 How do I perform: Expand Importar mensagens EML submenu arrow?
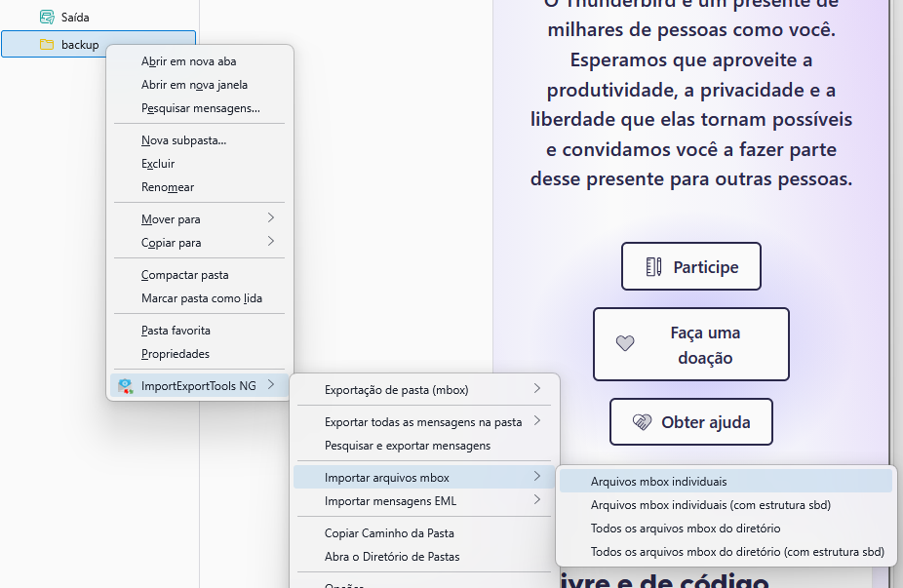(536, 499)
